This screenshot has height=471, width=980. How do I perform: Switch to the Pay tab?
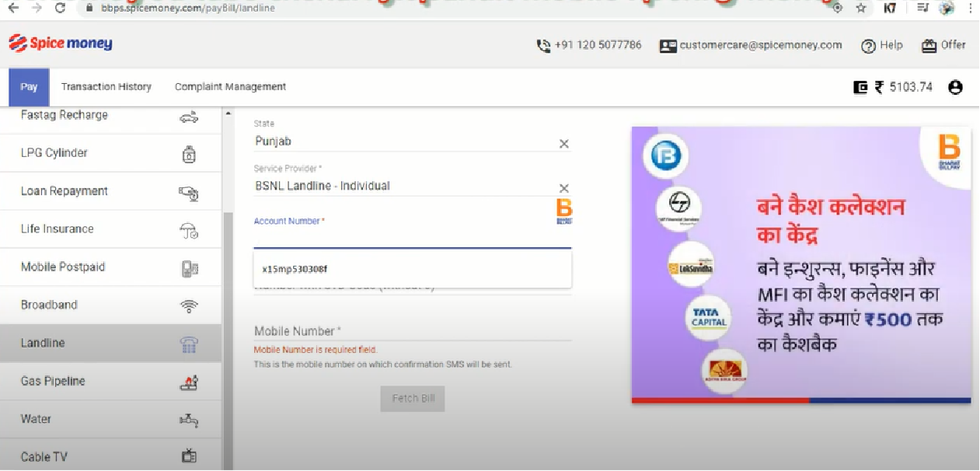(29, 87)
